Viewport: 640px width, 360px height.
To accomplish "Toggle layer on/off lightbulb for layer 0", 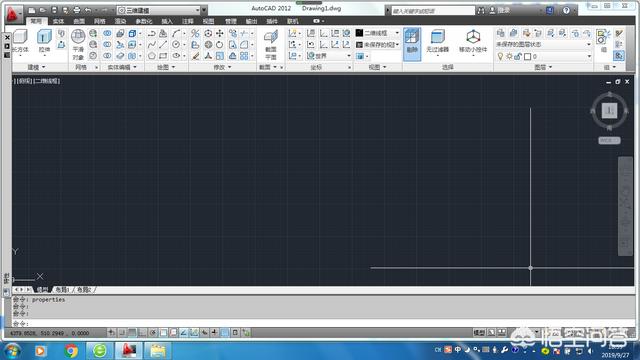I will tap(500, 56).
